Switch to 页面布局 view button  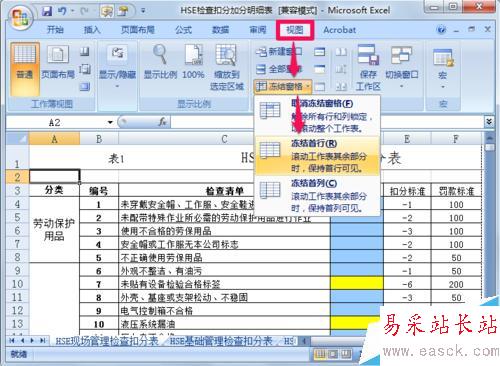[x=58, y=63]
